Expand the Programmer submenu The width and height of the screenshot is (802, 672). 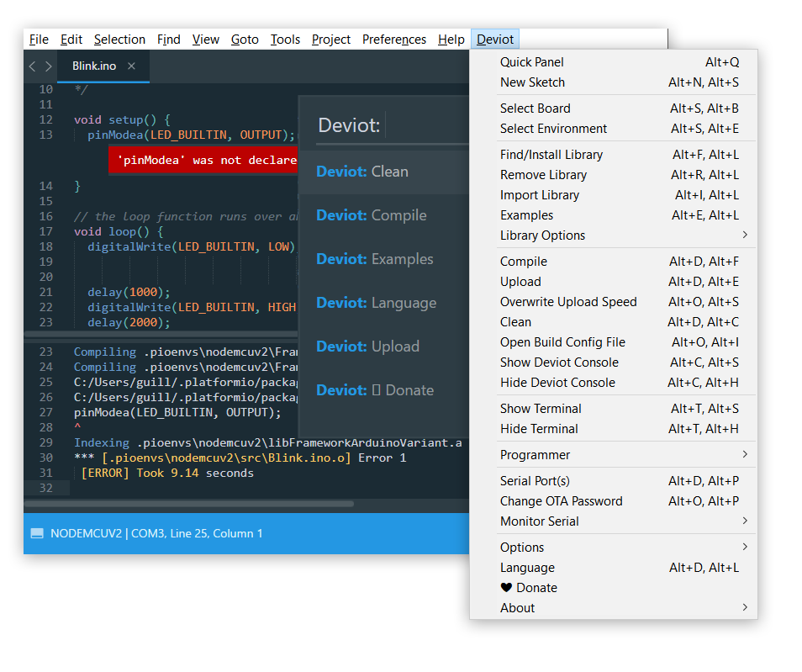point(744,455)
